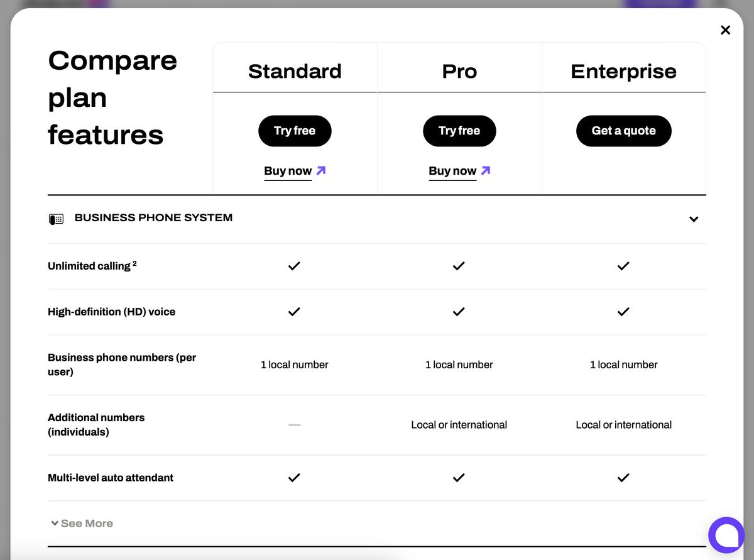Click the dash for Standard additional numbers

tap(294, 425)
